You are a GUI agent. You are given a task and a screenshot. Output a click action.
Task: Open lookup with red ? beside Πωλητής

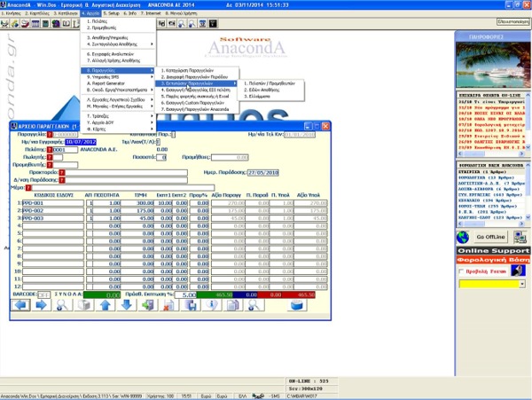click(50, 157)
